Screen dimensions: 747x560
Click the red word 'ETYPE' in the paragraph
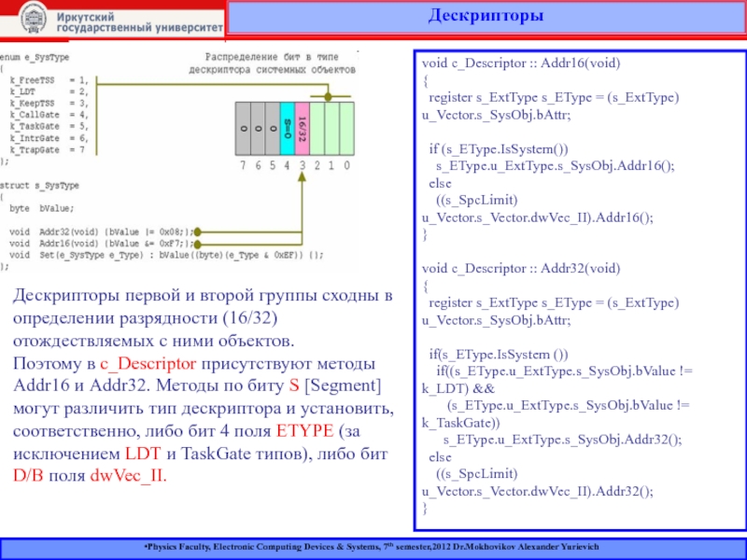coord(305,431)
